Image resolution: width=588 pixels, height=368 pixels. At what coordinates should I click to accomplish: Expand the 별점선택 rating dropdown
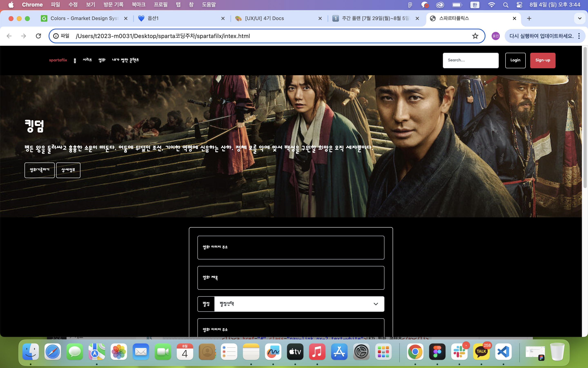[299, 304]
